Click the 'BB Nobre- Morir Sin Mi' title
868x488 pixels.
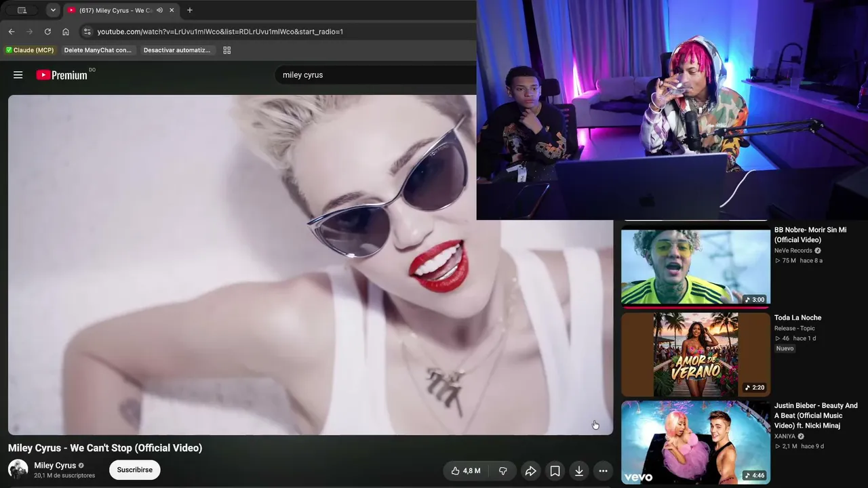click(x=810, y=235)
